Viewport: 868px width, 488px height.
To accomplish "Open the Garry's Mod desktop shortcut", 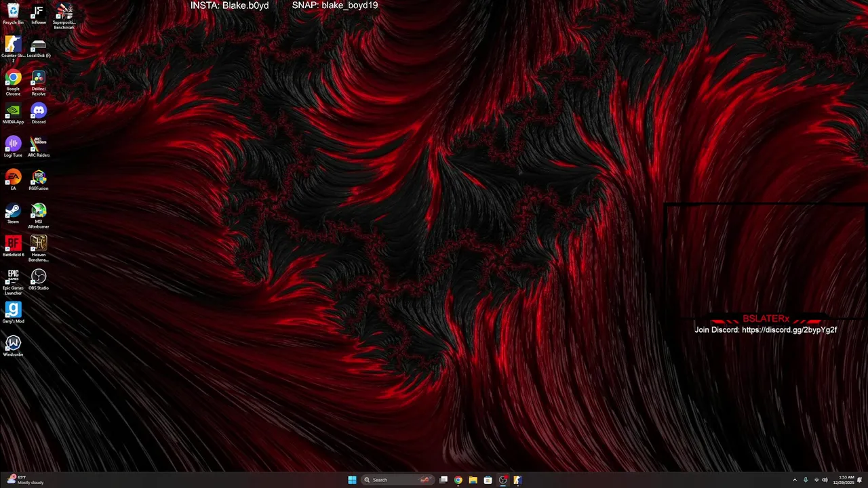I will [x=13, y=312].
